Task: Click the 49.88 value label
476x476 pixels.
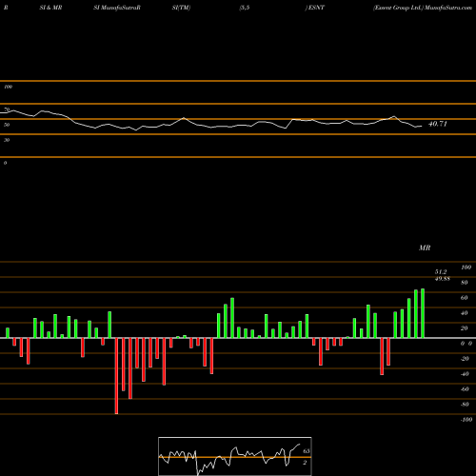Action: click(443, 279)
